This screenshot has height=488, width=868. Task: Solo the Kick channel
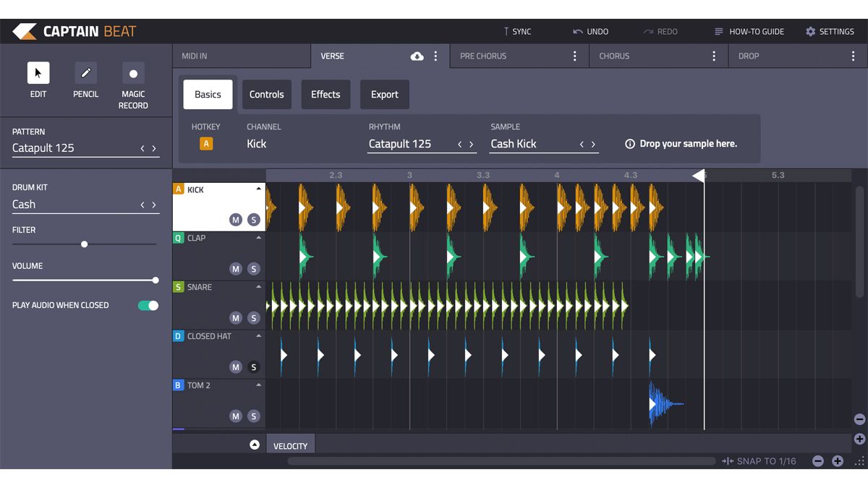(253, 220)
